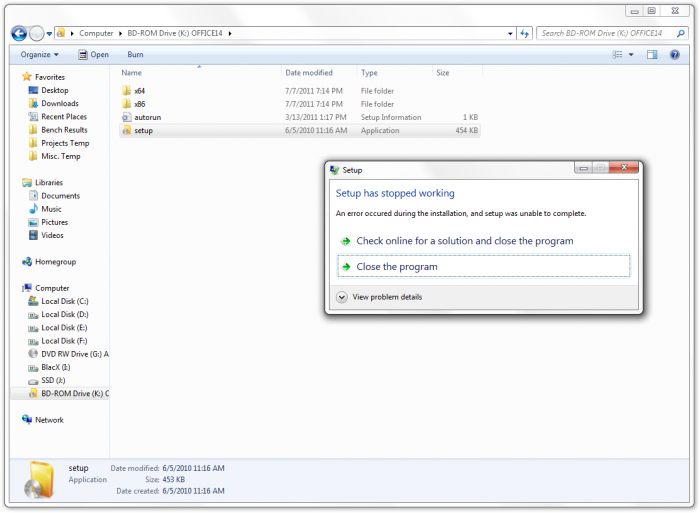700x513 pixels.
Task: Click Burn in the toolbar
Action: point(135,54)
